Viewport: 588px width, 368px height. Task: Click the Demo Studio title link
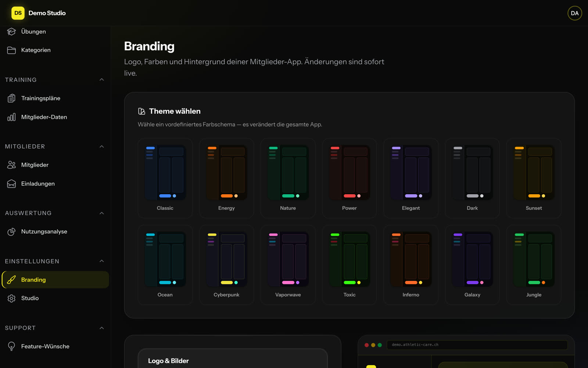47,13
